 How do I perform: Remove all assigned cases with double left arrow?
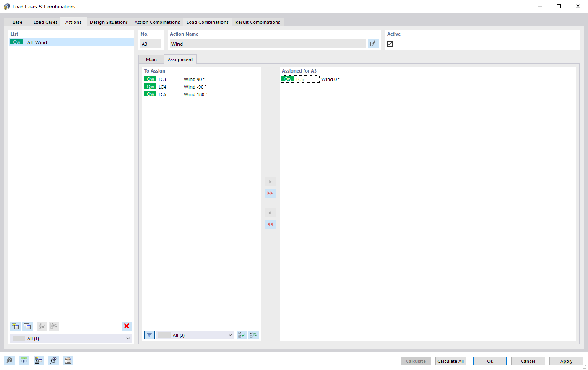coord(270,224)
